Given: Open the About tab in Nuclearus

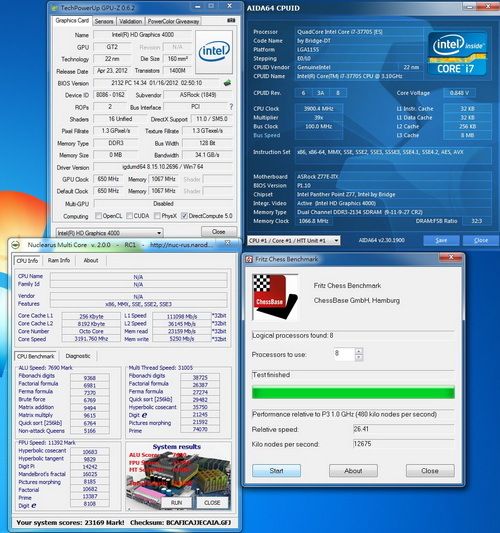Looking at the screenshot, I should [91, 260].
